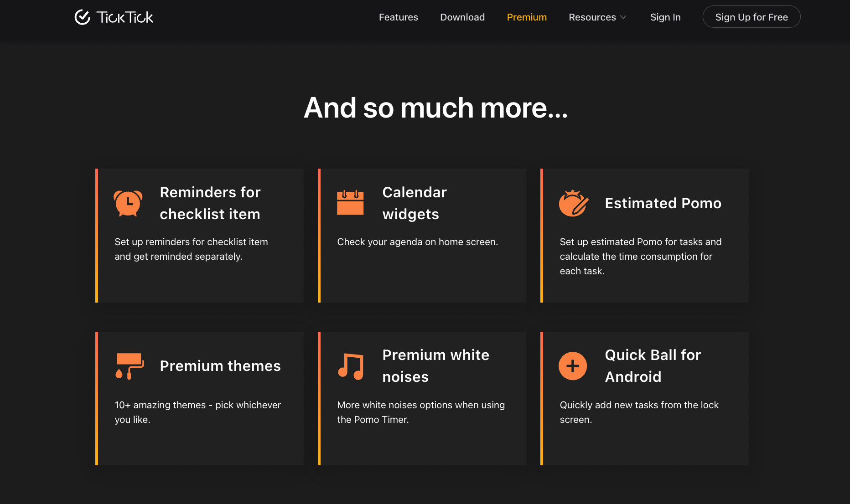The image size is (850, 504).
Task: Expand the Resources dropdown chevron
Action: click(623, 17)
